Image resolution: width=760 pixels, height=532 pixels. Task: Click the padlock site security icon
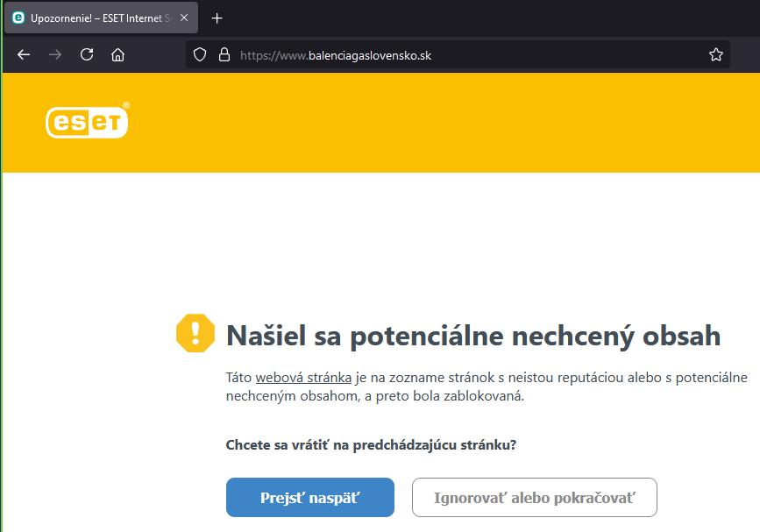coord(224,55)
